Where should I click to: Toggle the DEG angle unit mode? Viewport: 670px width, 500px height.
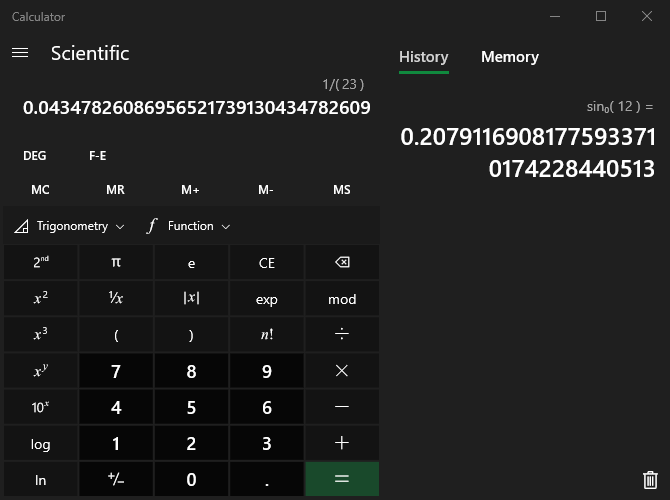click(x=35, y=156)
